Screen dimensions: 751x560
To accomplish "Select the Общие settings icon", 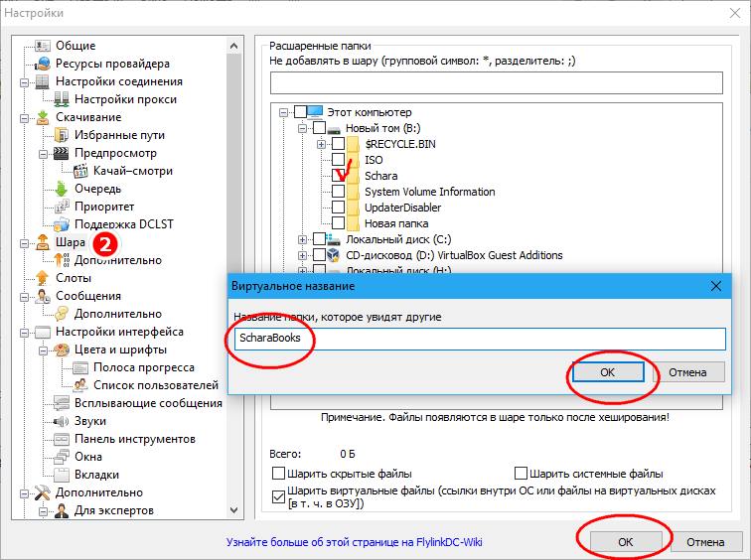I will tap(43, 46).
